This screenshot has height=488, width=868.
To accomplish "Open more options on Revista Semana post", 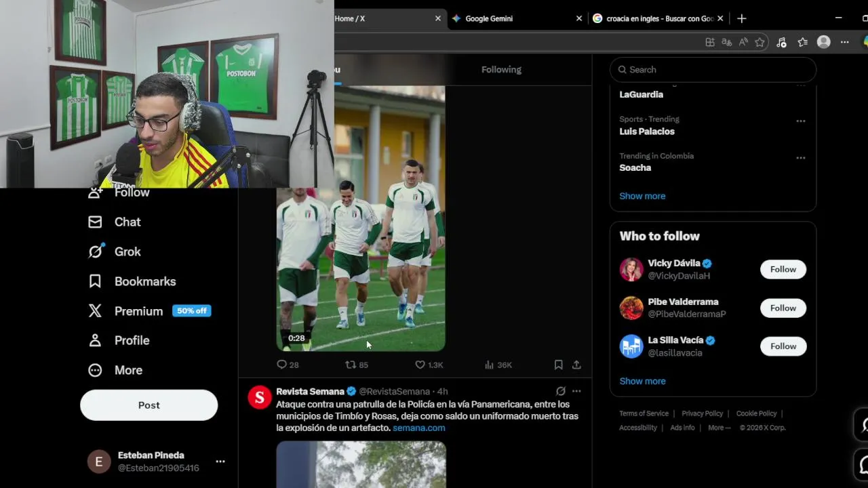I will coord(576,391).
